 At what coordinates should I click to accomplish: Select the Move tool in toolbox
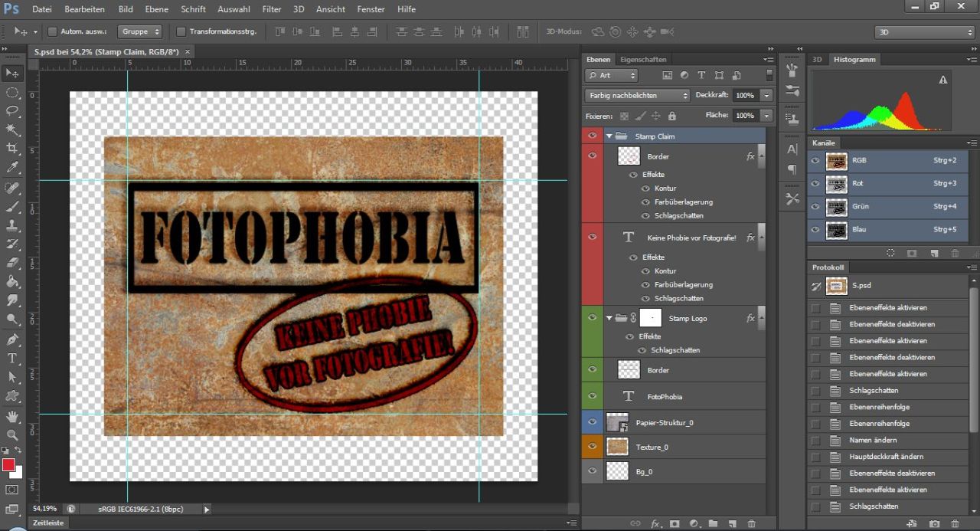(x=13, y=74)
